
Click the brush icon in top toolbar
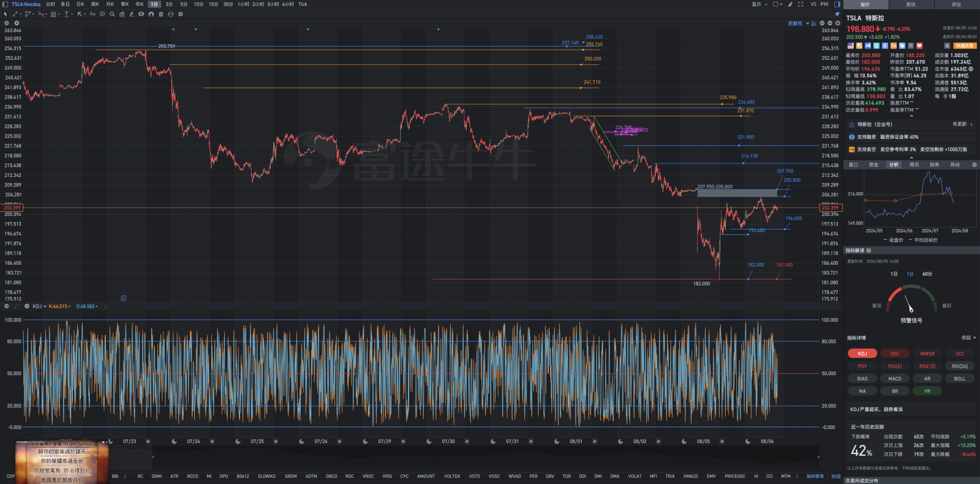click(790, 4)
